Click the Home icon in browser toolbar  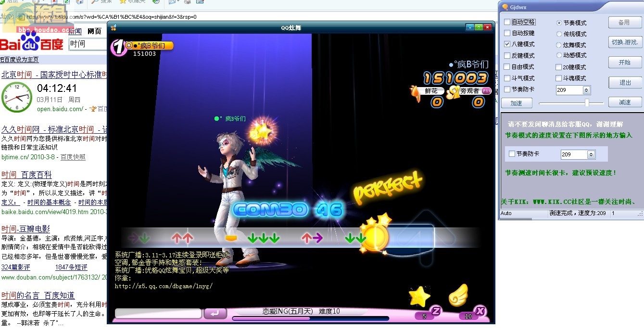pyautogui.click(x=79, y=2)
